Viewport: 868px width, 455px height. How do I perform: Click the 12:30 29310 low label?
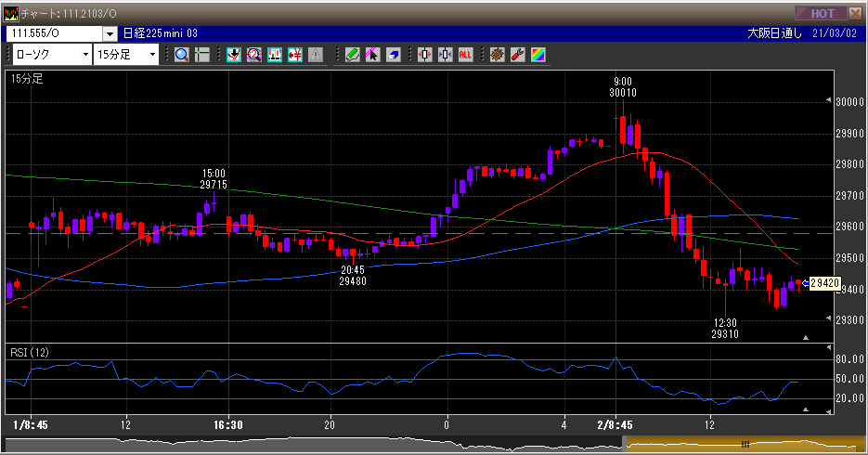point(725,328)
